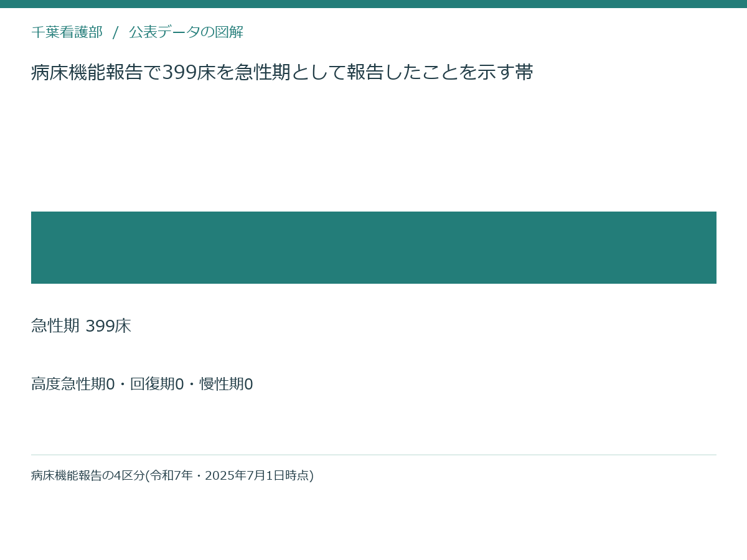Click the footnote 病床機能報告の4区分(令和7年・2025年7月1日時点)
Viewport: 747px width, 560px height.
click(172, 475)
